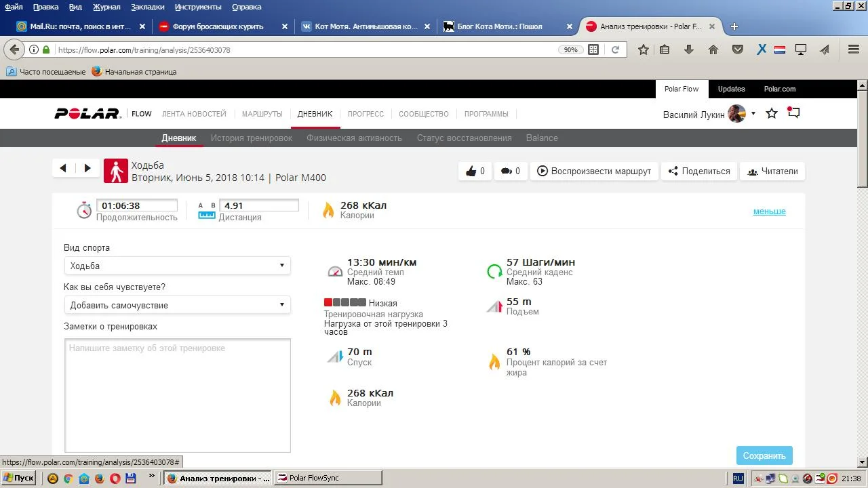Switch to Кот Мотя browser tab
868x488 pixels.
pos(366,26)
